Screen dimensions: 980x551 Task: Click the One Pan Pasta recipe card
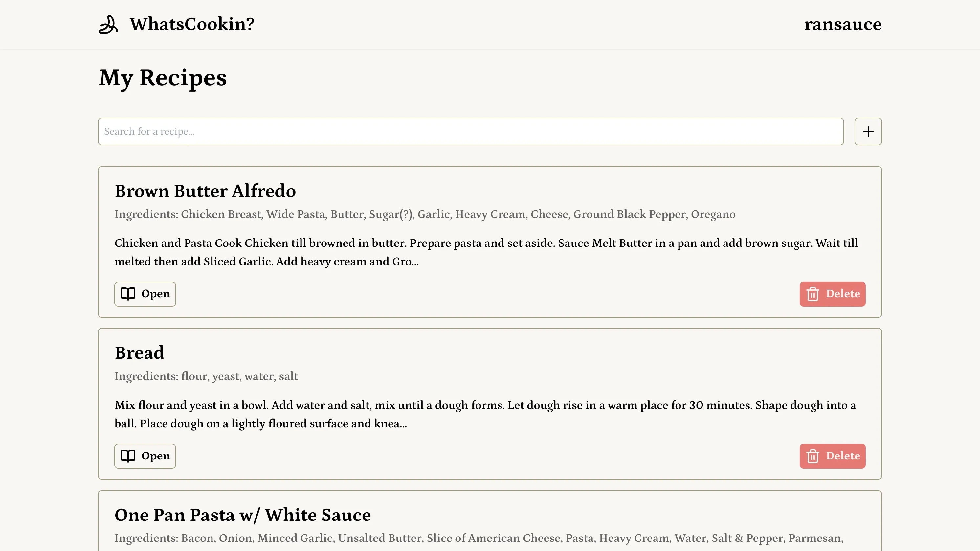(x=489, y=521)
